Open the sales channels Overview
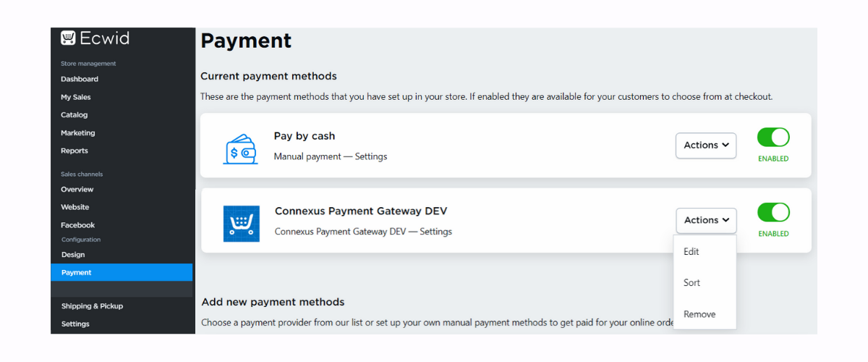 click(77, 189)
